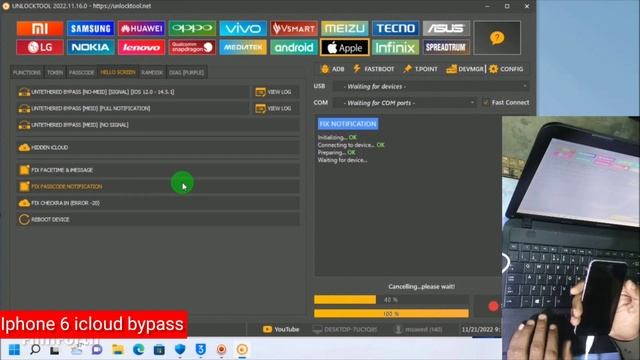This screenshot has width=640, height=360.
Task: Open DEVMGR device manager
Action: 465,69
